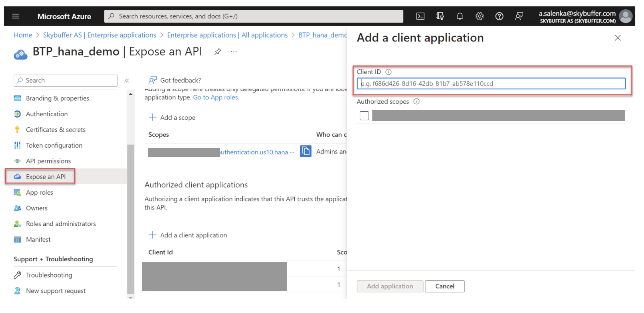Screen dimensions: 644x313
Task: Click the sidebar scroll down arrow
Action: pyautogui.click(x=131, y=297)
